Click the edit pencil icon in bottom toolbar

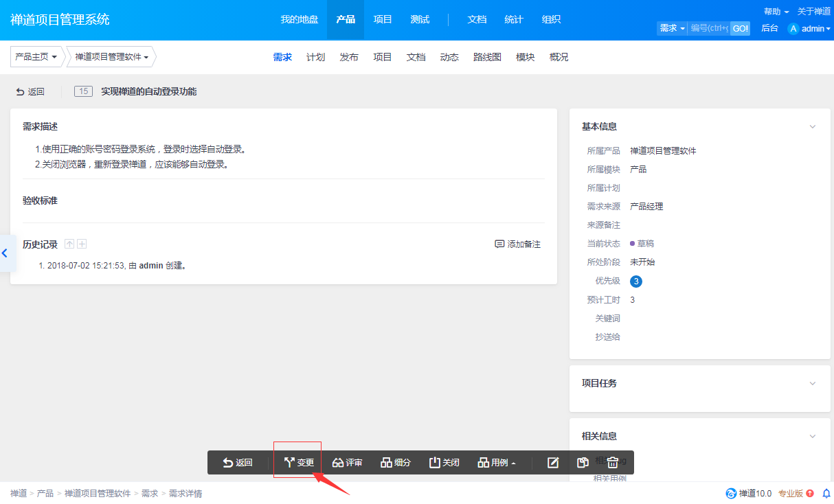tap(553, 463)
